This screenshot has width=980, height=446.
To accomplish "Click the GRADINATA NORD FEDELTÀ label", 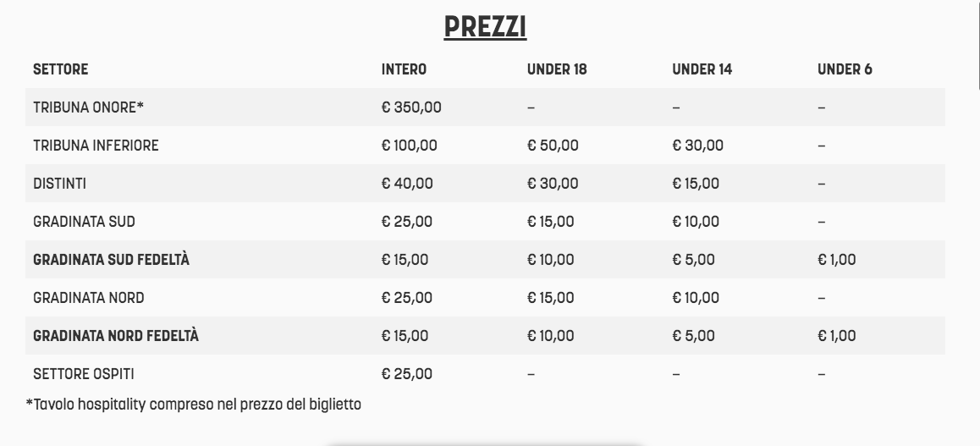I will point(116,336).
